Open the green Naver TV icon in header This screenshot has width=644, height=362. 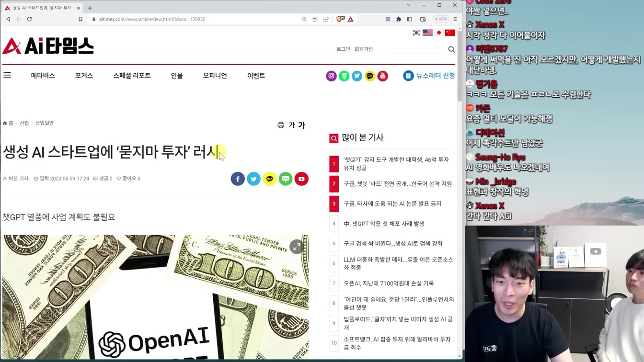coord(344,76)
